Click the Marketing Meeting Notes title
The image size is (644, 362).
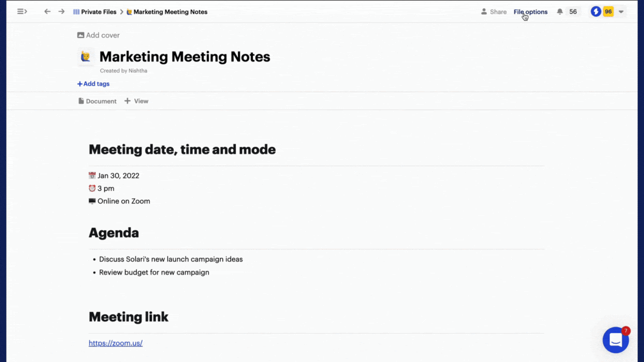click(185, 57)
